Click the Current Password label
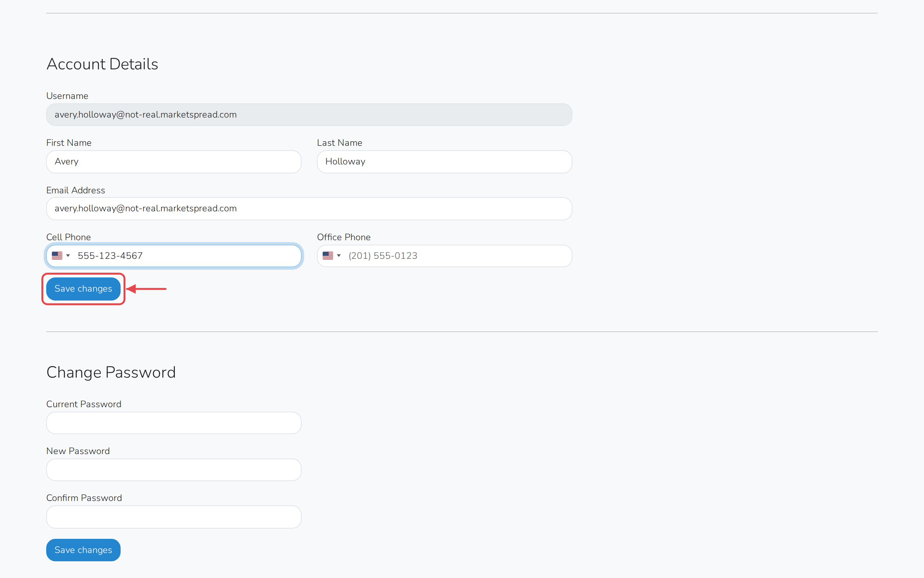The height and width of the screenshot is (578, 924). (x=84, y=405)
